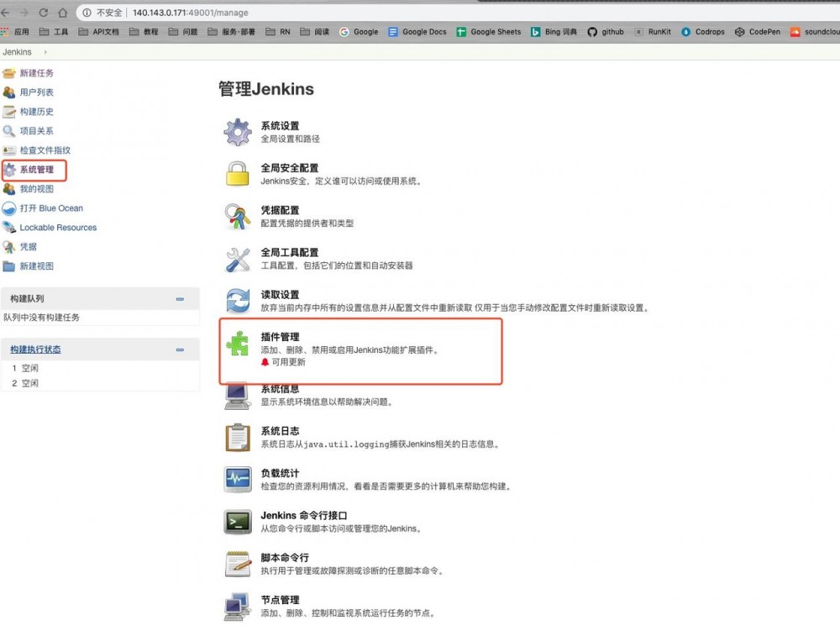The height and width of the screenshot is (625, 840).
Task: Open the github bookmark
Action: [606, 32]
